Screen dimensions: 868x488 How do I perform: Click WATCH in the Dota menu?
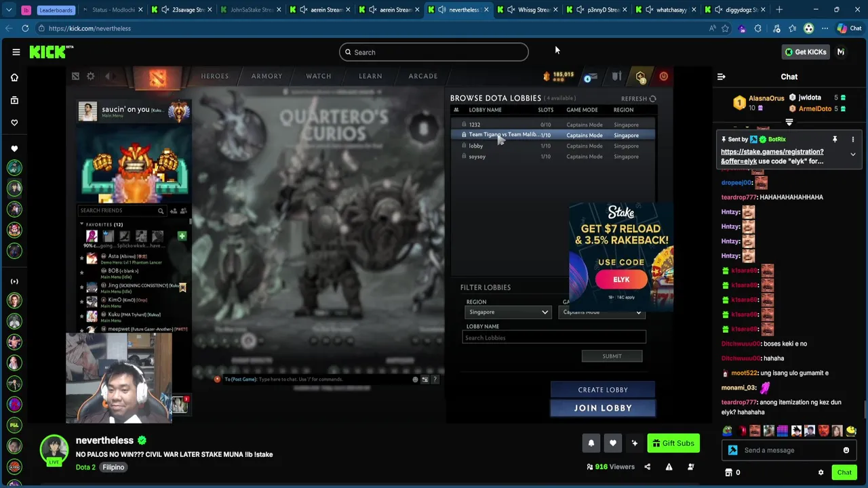(319, 76)
